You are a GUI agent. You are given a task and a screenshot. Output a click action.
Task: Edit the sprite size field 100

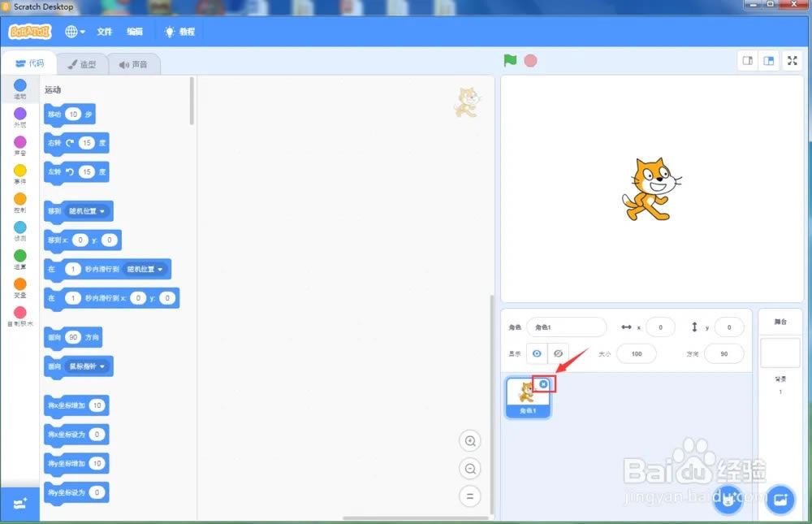637,354
